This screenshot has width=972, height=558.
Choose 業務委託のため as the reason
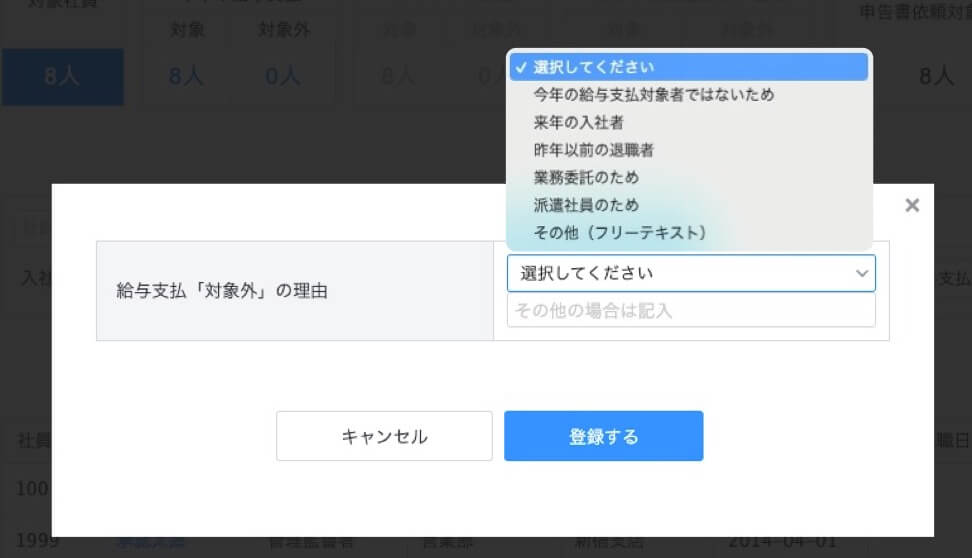586,177
